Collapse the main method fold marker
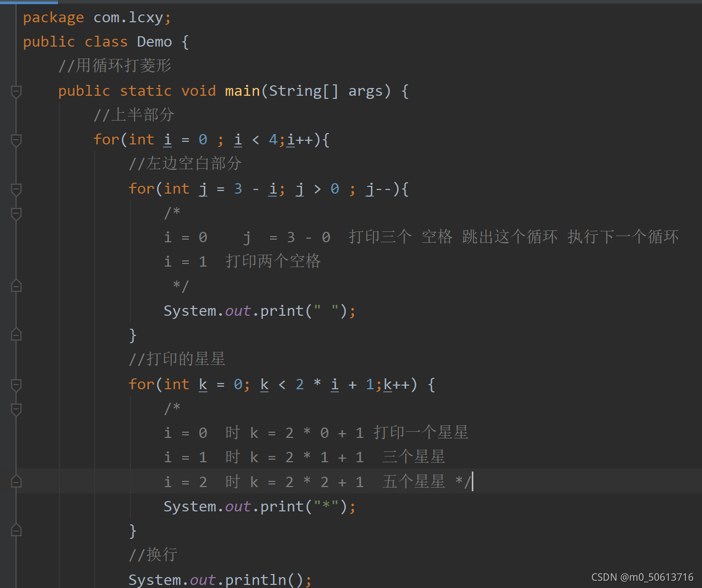The image size is (702, 588). point(16,92)
